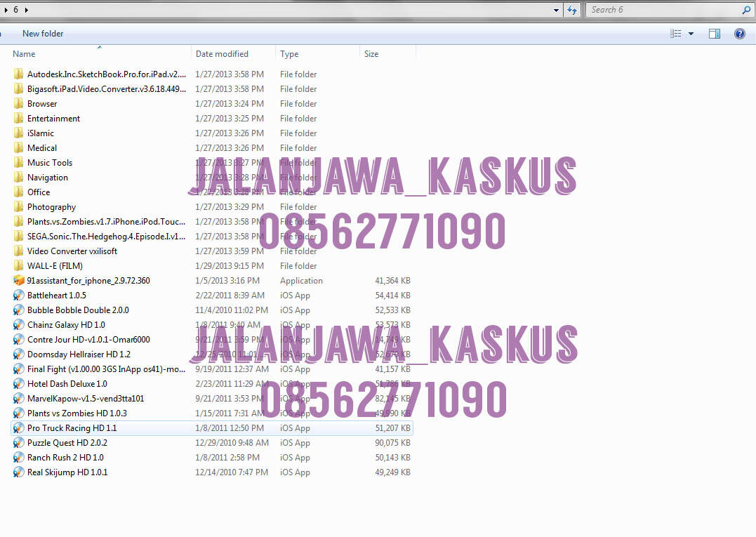Select the Plants.vs.Zombies.v1.7 folder icon

(x=18, y=221)
